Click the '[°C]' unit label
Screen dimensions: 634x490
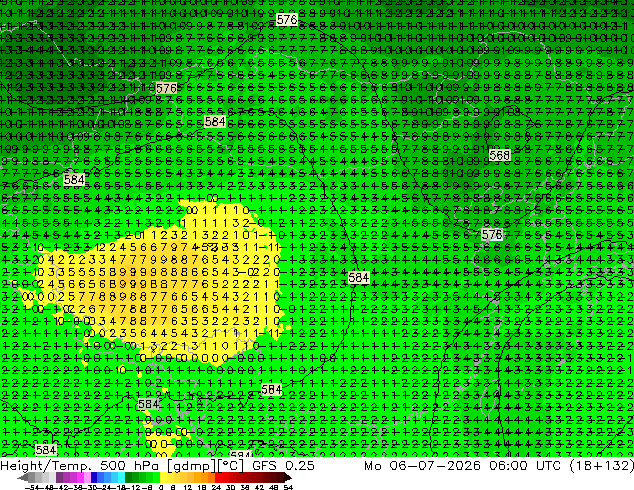click(231, 466)
